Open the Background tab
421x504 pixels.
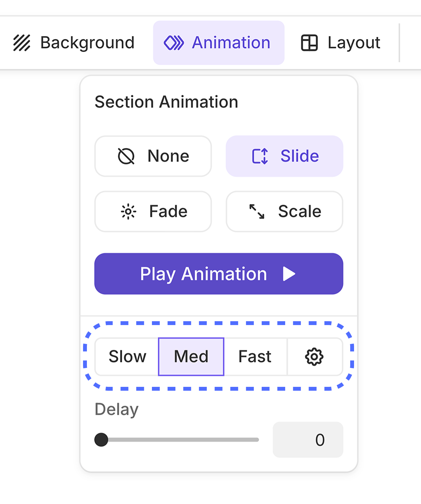(87, 43)
